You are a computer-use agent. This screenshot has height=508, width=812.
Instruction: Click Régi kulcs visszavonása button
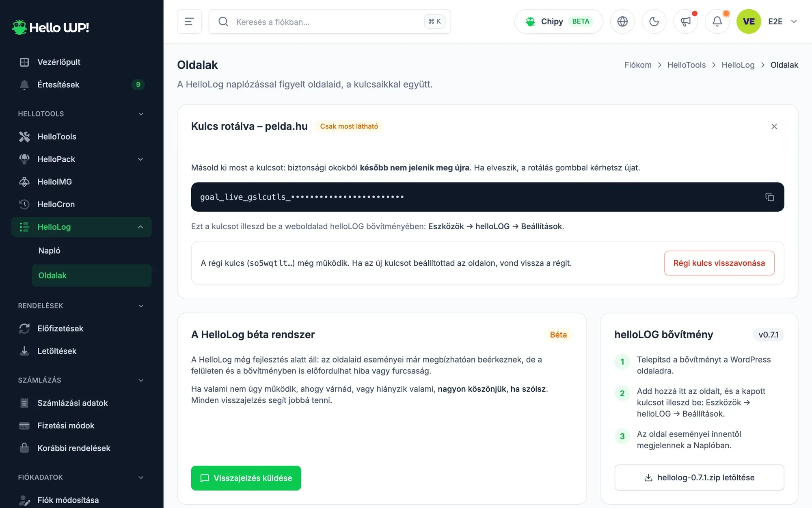pos(719,263)
